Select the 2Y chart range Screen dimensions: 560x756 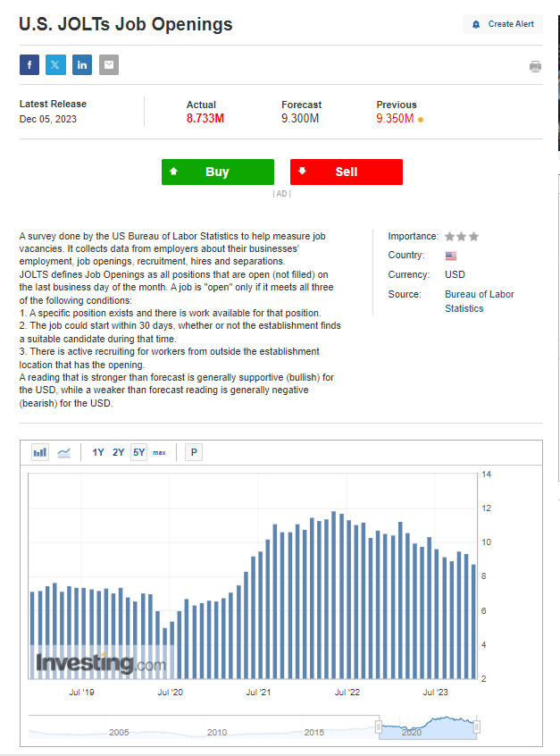coord(119,452)
